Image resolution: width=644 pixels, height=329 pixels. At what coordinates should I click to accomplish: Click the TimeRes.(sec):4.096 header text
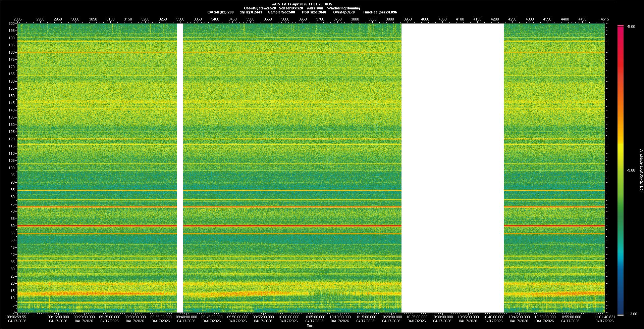[380, 12]
